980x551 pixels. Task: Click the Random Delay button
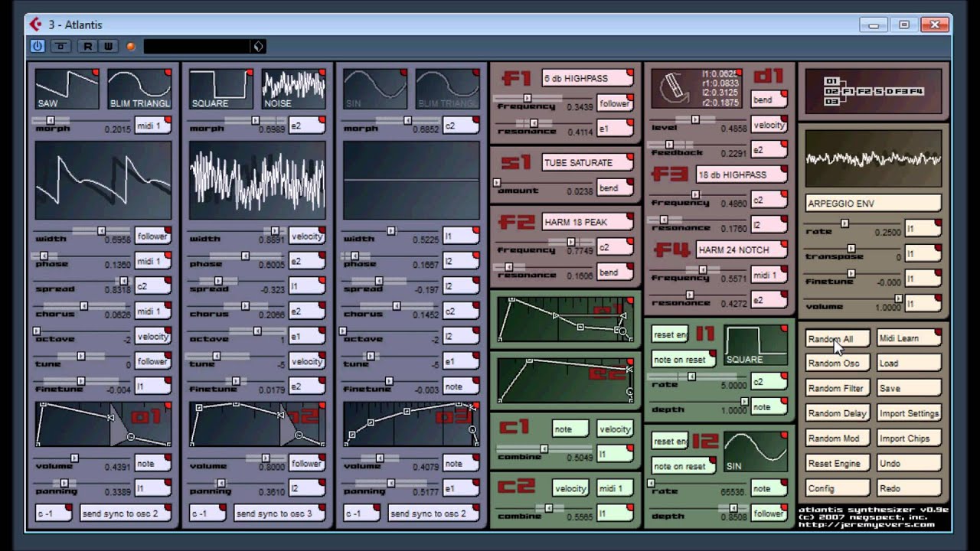tap(838, 413)
